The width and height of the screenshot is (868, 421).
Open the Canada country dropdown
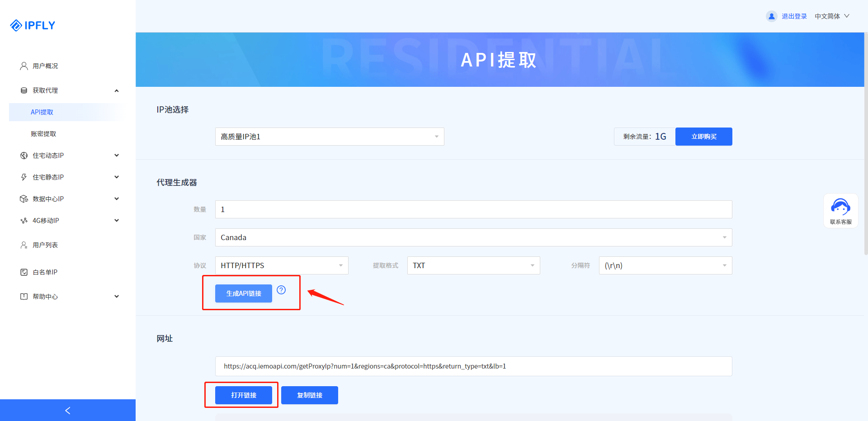[x=473, y=237]
